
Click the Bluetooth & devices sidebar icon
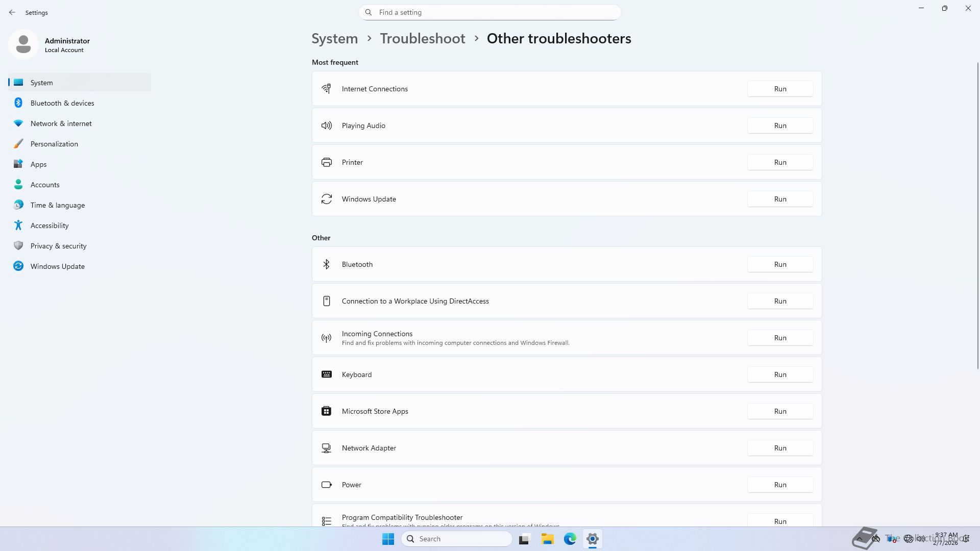[x=18, y=103]
